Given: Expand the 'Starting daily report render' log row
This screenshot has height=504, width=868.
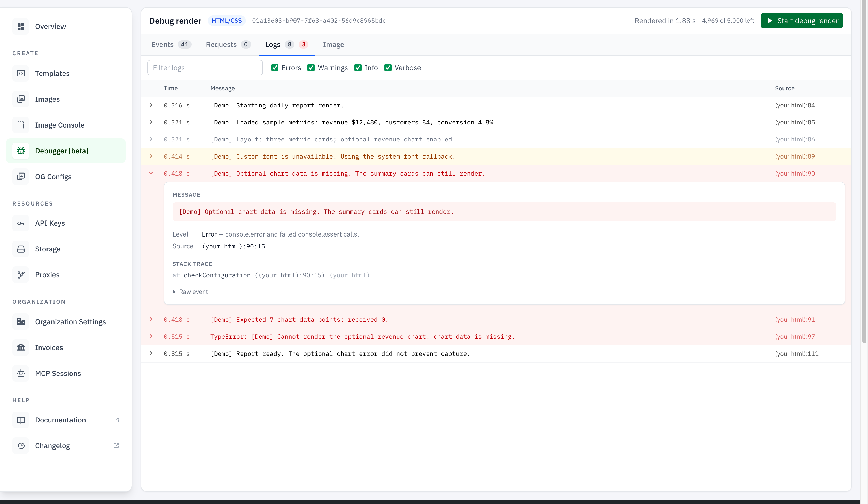Looking at the screenshot, I should (151, 105).
